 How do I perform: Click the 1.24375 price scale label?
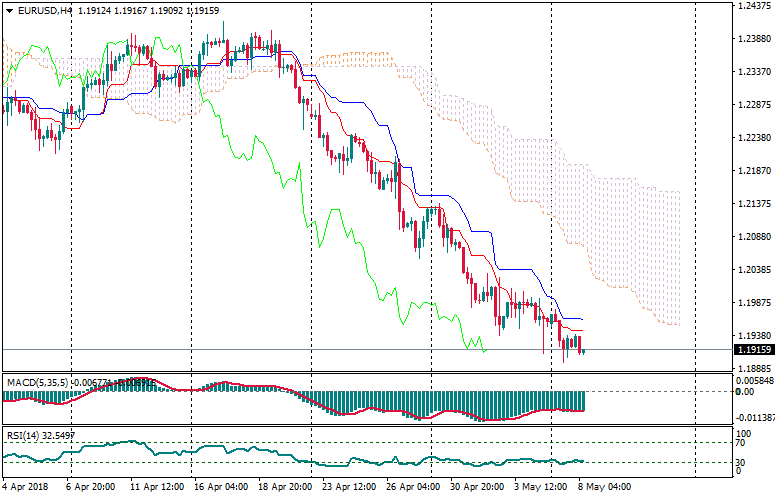click(751, 6)
